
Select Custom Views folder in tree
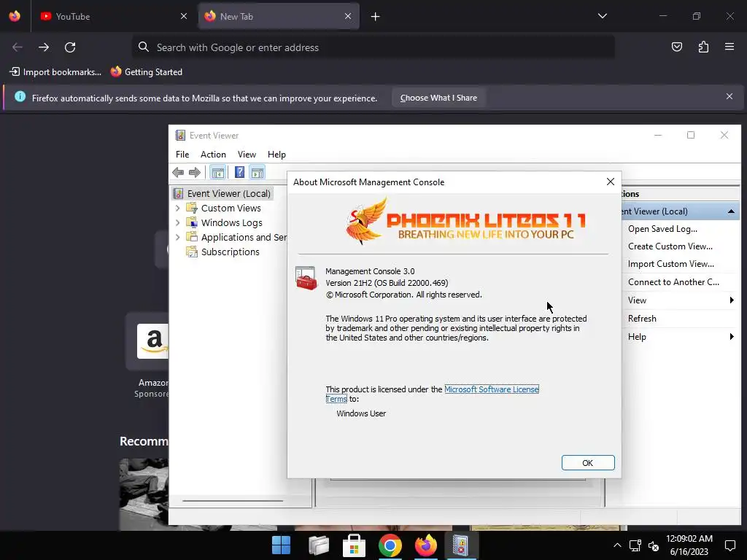click(x=231, y=208)
